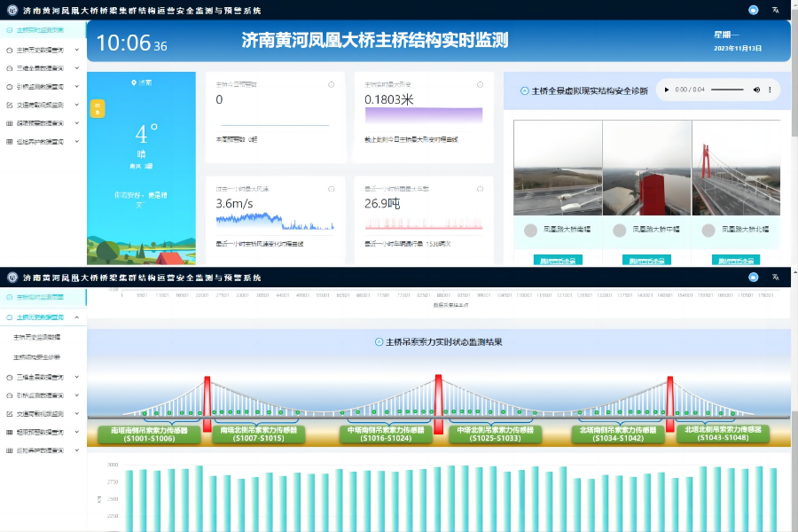The width and height of the screenshot is (798, 532).
Task: Click 查看监控全景 under 凤凰路大桥北幅
Action: click(x=735, y=259)
